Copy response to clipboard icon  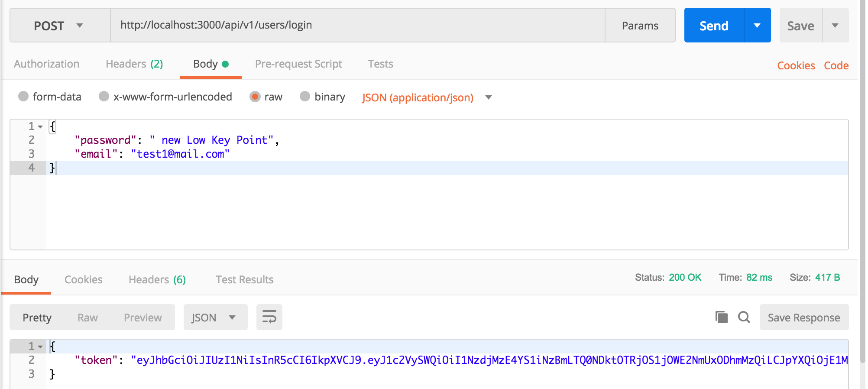[721, 317]
